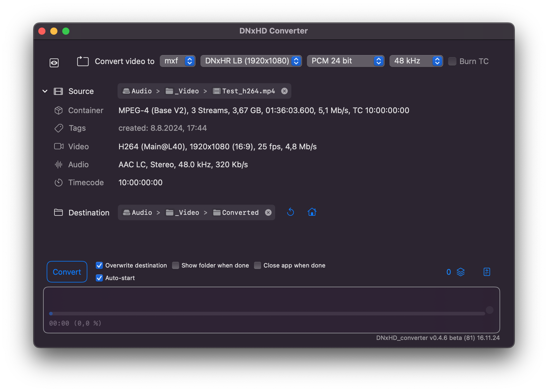Click the Convert button
Image resolution: width=548 pixels, height=392 pixels.
point(67,272)
